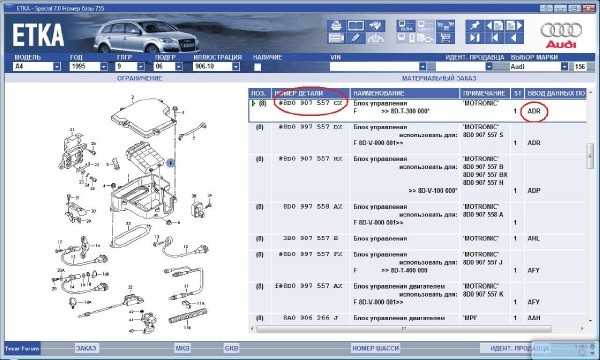The width and height of the screenshot is (600, 360).
Task: Open the ОГРАНИЧЕНИЕ tab
Action: [x=139, y=78]
